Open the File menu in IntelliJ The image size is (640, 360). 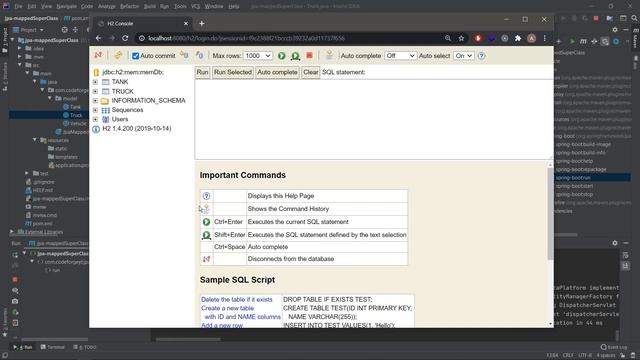[x=18, y=7]
